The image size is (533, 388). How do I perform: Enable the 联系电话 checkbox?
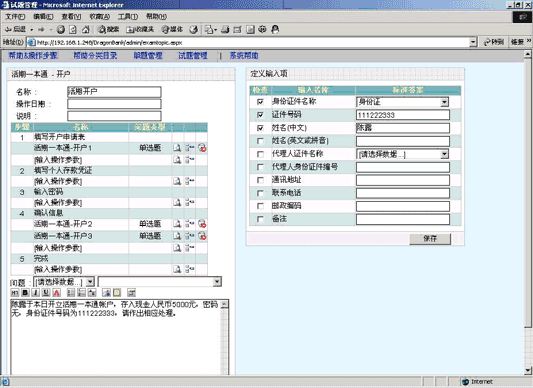pos(260,193)
